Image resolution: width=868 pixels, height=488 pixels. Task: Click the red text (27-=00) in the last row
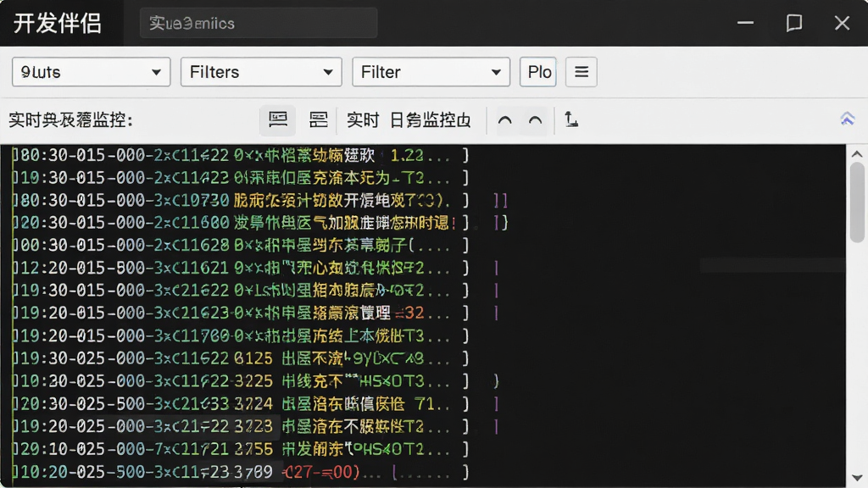[x=321, y=472]
